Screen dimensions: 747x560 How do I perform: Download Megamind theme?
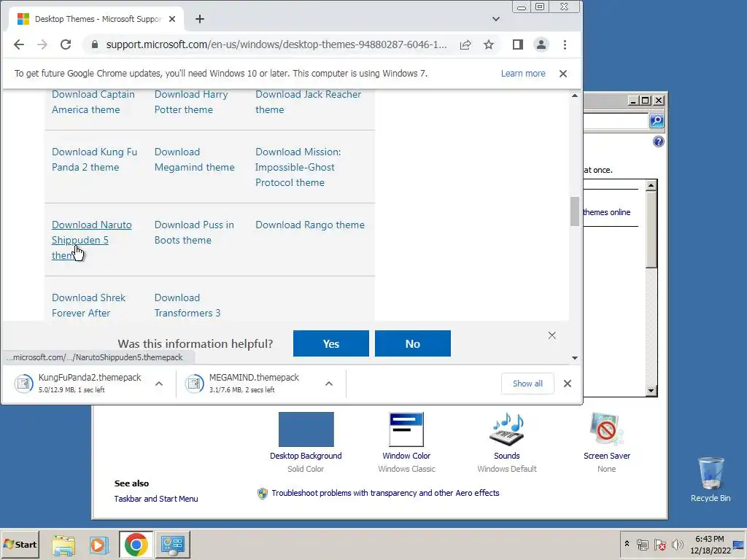[x=194, y=160]
